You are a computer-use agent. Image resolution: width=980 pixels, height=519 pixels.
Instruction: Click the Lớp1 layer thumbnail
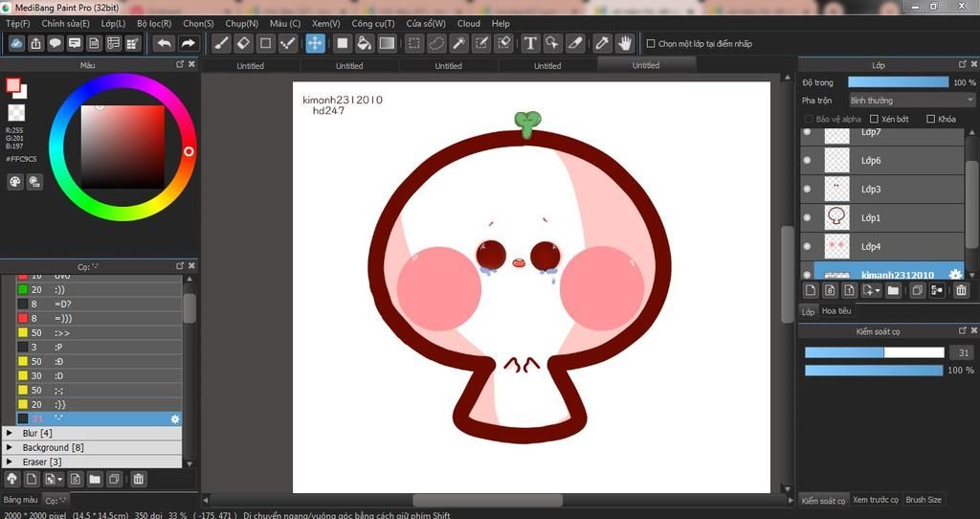click(x=836, y=217)
